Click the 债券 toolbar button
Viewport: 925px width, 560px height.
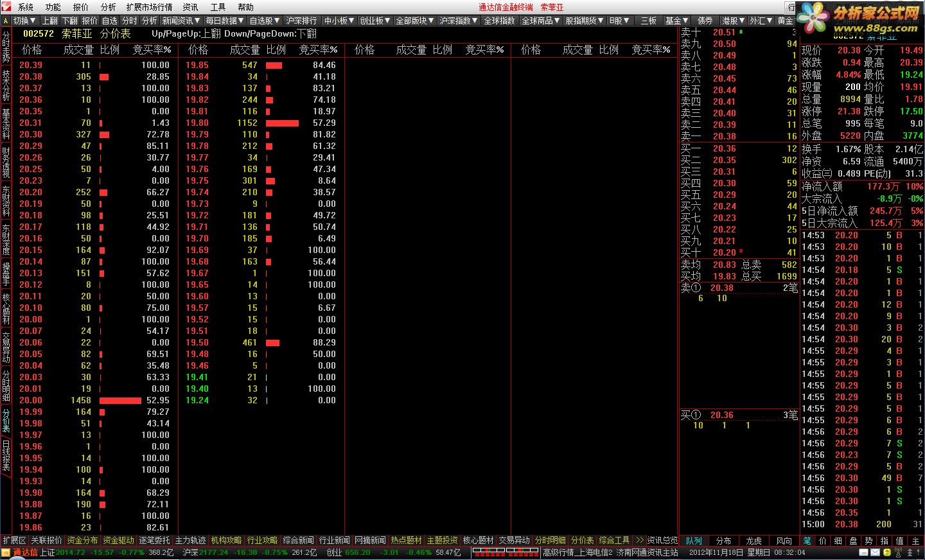pos(705,21)
